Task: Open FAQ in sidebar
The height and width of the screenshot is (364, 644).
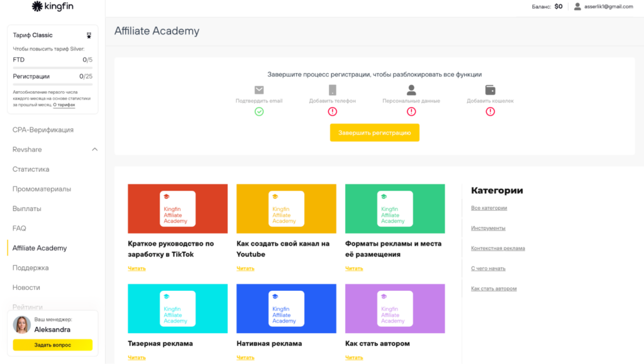Action: coord(19,228)
